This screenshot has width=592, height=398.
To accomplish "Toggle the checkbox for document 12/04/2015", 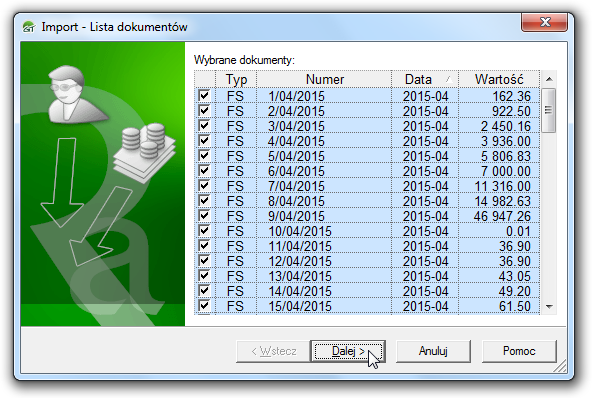I will [204, 260].
